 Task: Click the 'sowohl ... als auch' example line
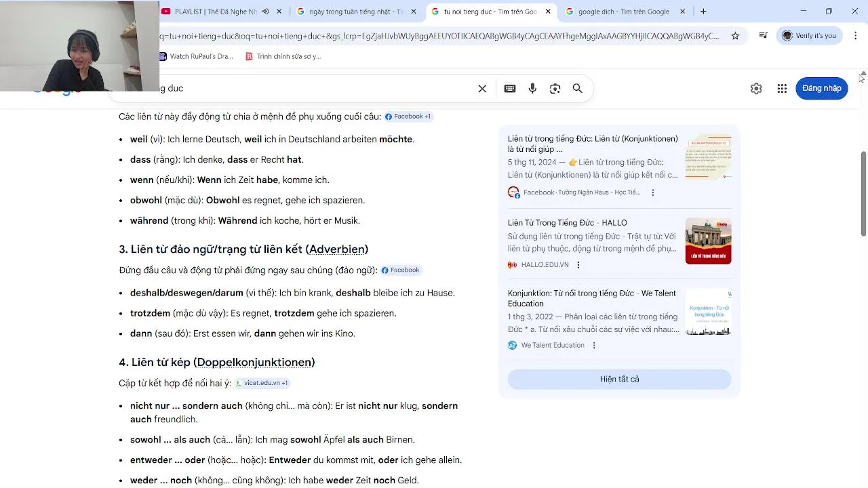click(273, 440)
